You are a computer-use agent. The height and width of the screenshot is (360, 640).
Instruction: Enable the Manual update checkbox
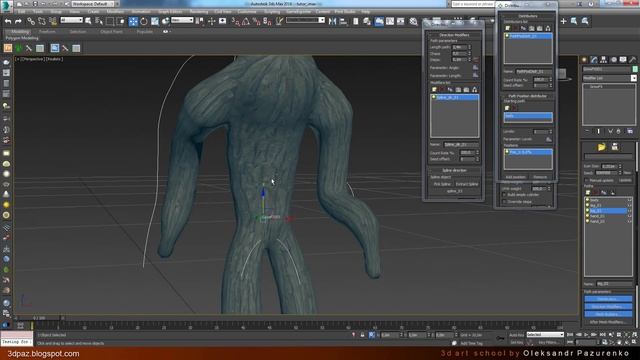(x=587, y=180)
